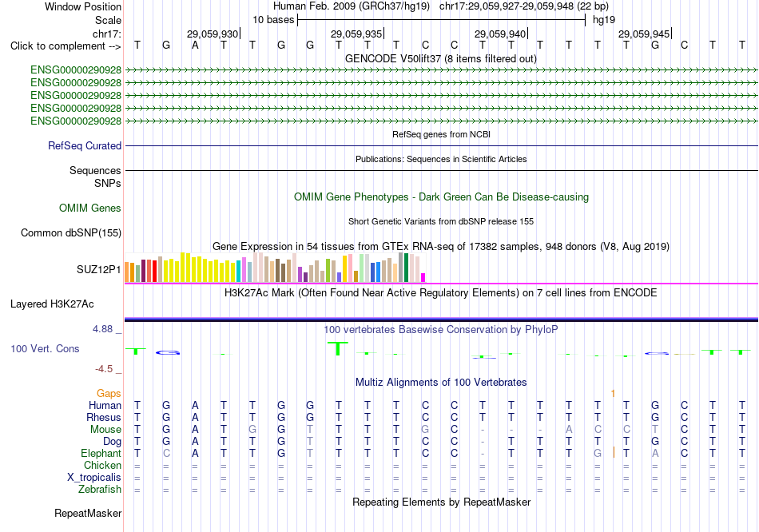Screen dimensions: 759x532
Task: Select the Elephant alignment row label
Action: (x=101, y=454)
